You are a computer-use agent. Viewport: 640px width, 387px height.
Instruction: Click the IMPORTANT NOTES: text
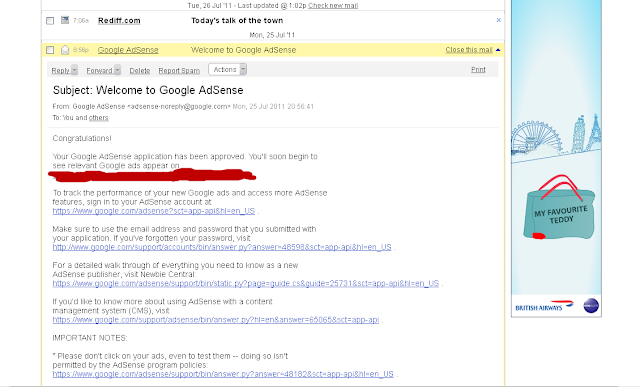tap(90, 338)
